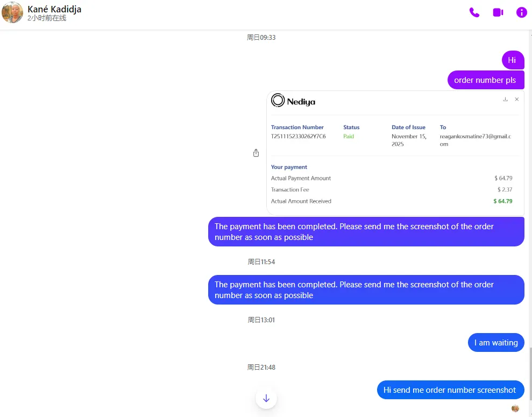Click the "order number pls" message
Screen dimensions: 532x417
click(x=485, y=80)
